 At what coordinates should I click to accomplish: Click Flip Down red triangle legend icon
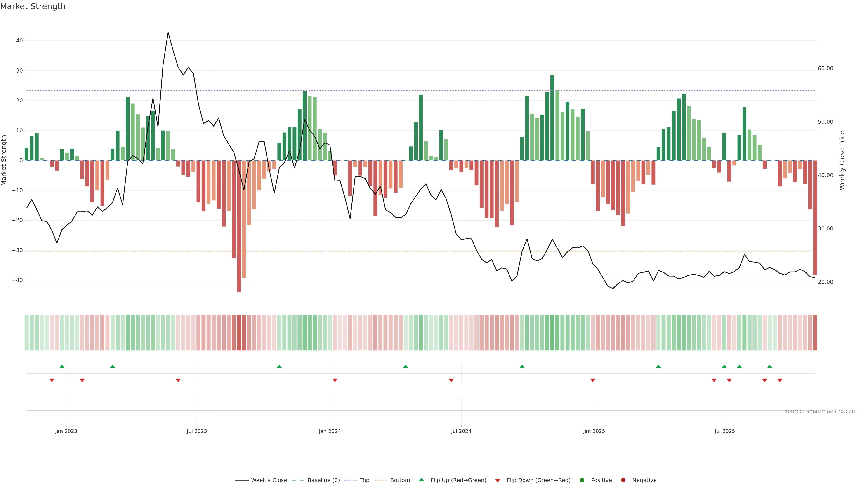[498, 480]
